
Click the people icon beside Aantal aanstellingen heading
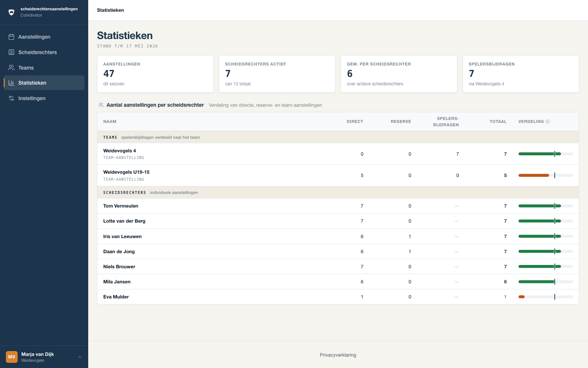pyautogui.click(x=101, y=105)
